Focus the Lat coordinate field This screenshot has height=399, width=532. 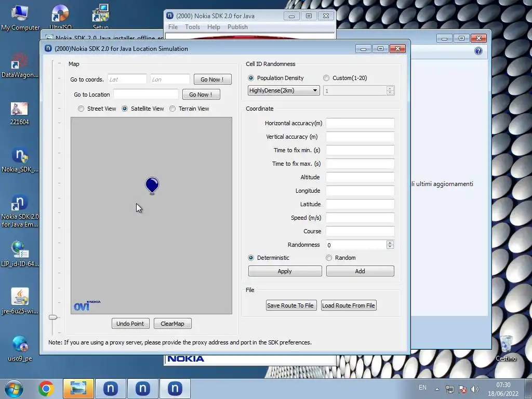point(127,79)
